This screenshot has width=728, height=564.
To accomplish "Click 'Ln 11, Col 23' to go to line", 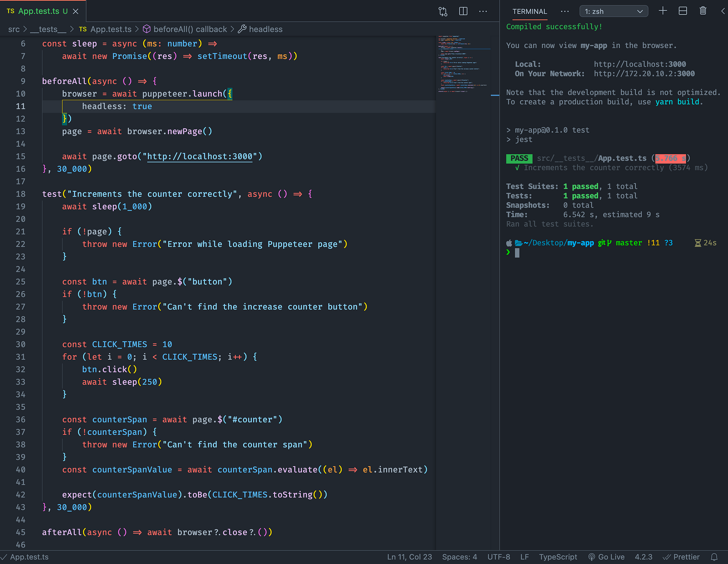I will click(409, 556).
